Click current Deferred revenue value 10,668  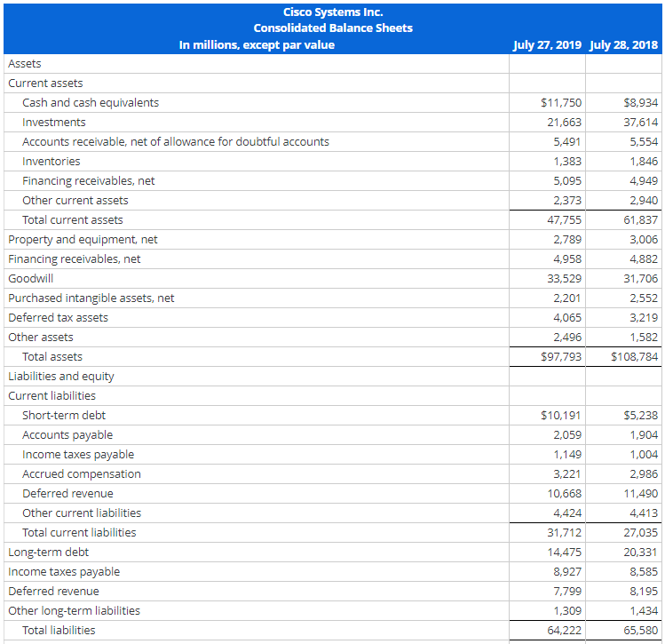[x=564, y=493]
